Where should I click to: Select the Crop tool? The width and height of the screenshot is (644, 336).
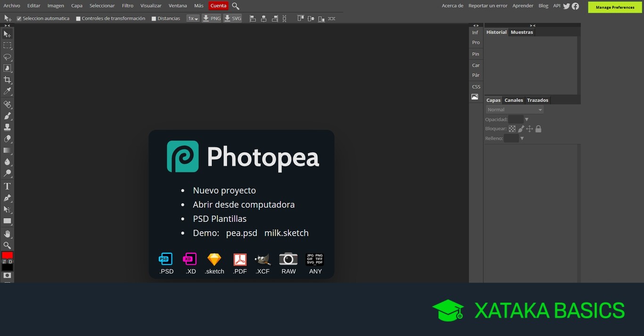pyautogui.click(x=7, y=80)
